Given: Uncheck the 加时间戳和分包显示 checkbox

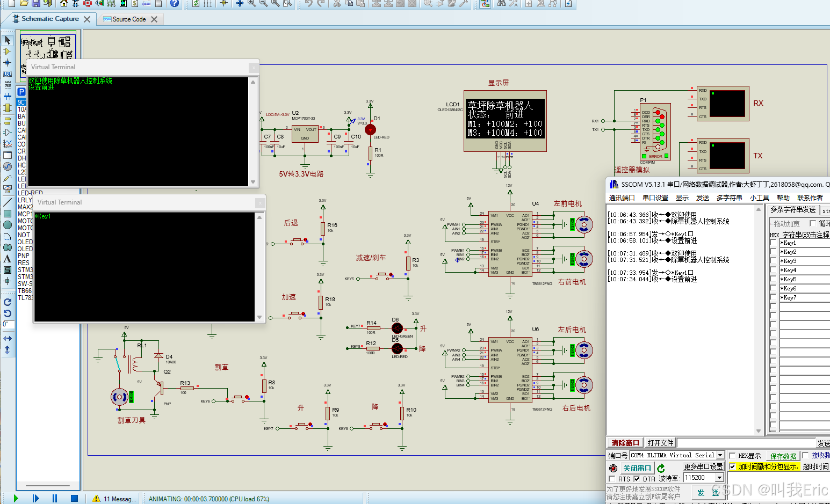Looking at the screenshot, I should (x=732, y=467).
